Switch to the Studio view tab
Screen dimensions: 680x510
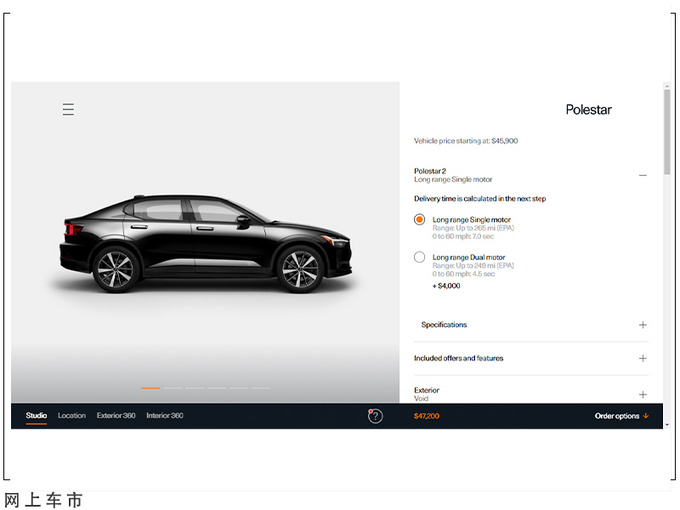pos(36,416)
